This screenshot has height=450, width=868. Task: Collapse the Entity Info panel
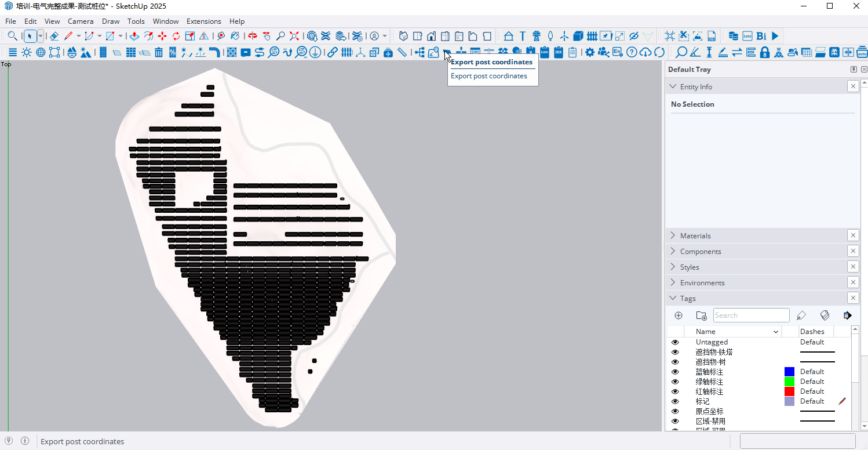tap(673, 86)
